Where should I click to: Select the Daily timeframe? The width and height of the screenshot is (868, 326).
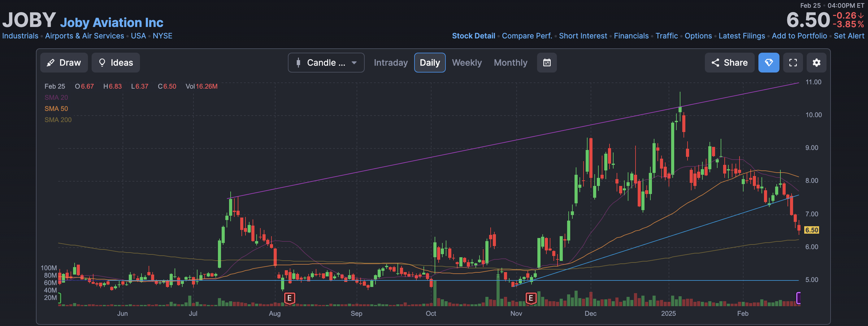point(430,63)
